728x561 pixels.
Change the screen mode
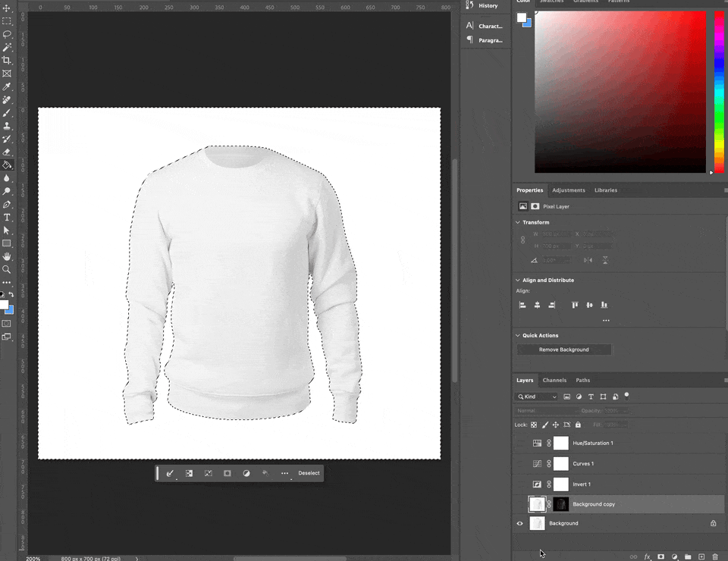tap(7, 337)
